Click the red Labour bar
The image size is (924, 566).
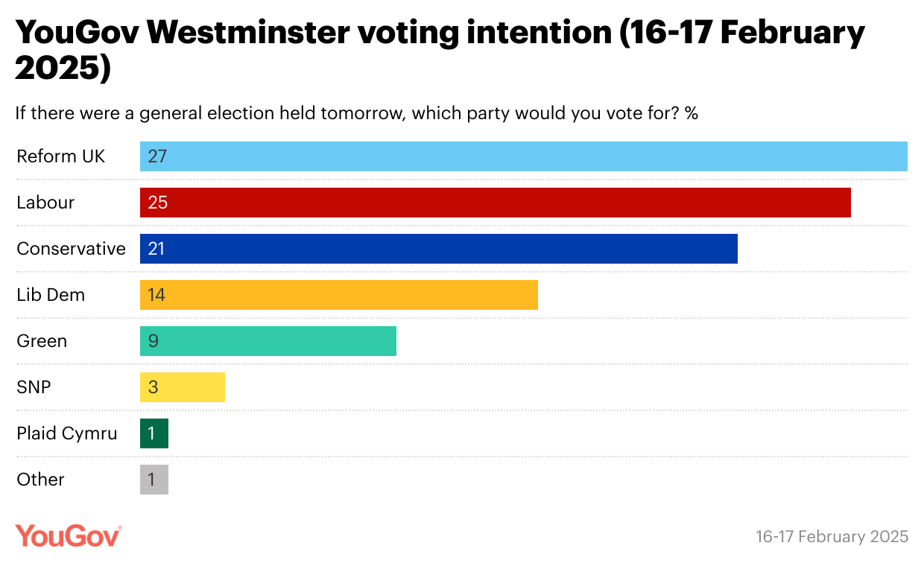[496, 203]
